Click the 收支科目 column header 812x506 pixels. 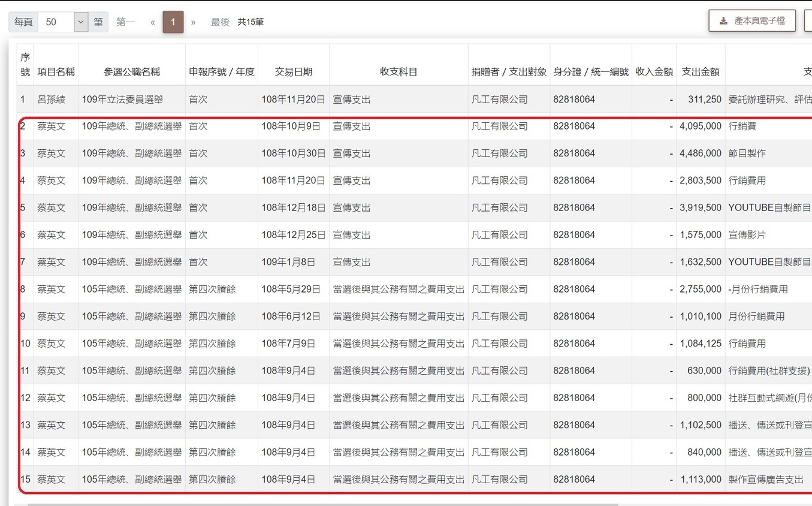399,72
